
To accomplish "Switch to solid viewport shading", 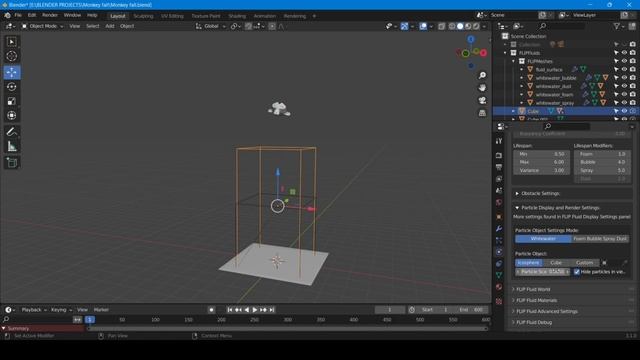I will 460,26.
